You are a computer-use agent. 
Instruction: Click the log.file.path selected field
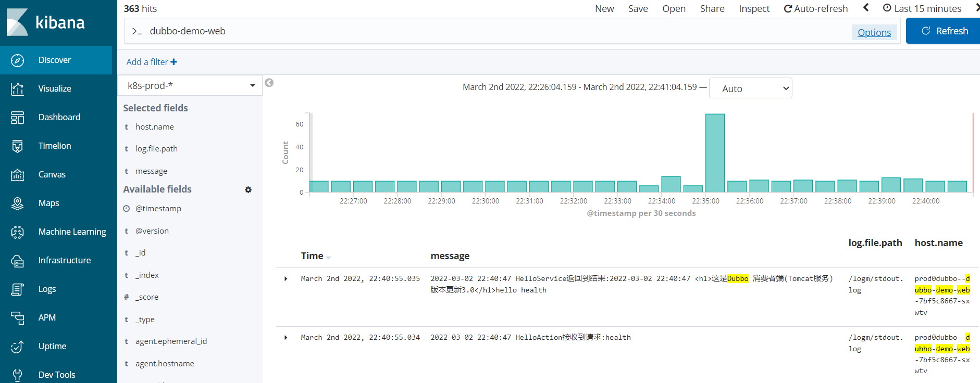tap(156, 149)
